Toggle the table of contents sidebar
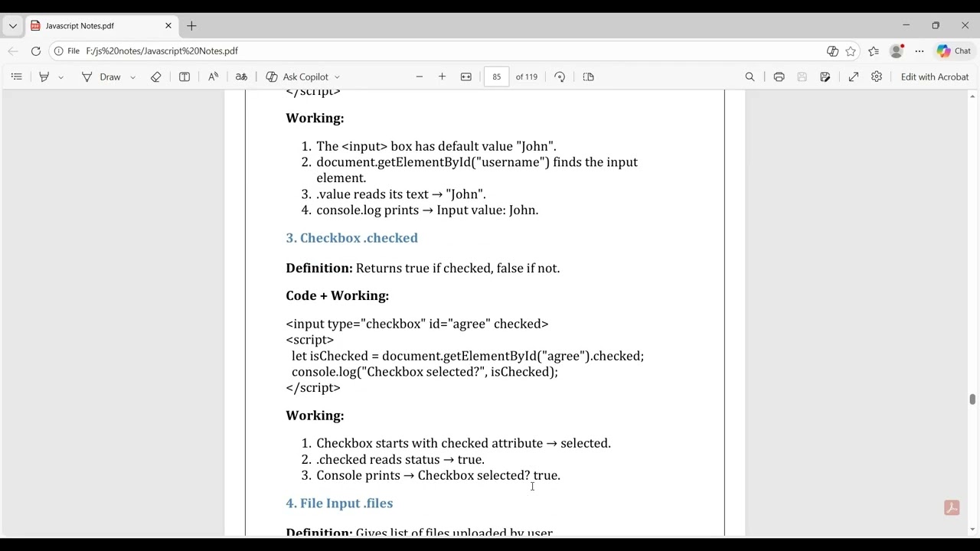The height and width of the screenshot is (551, 980). pos(16,77)
